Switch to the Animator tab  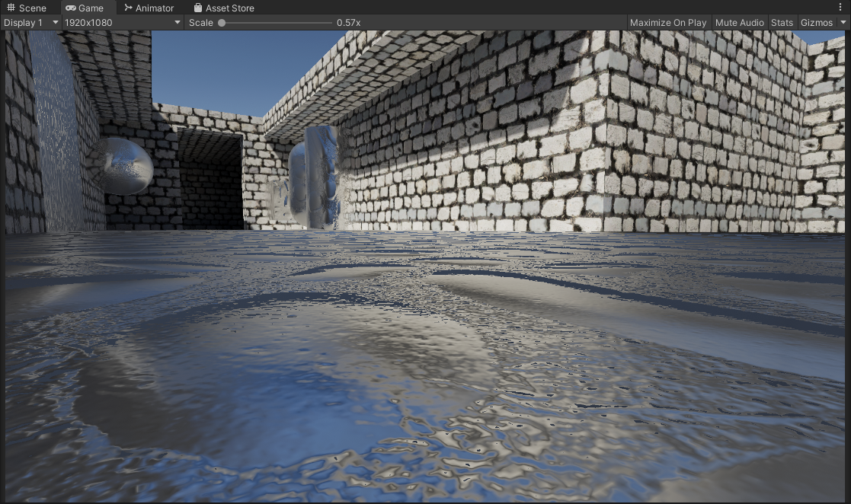click(x=154, y=8)
